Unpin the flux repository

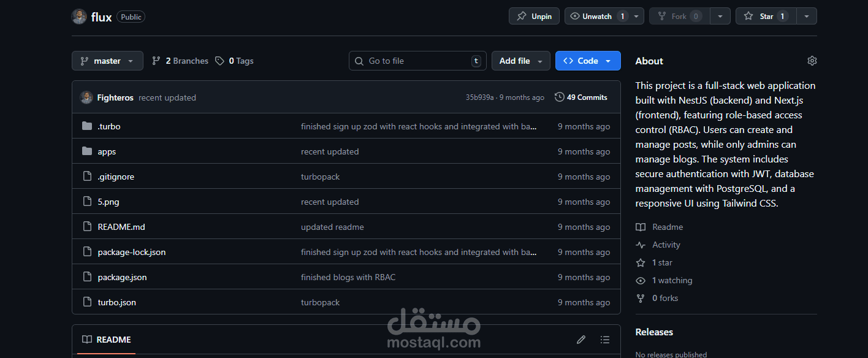[533, 16]
